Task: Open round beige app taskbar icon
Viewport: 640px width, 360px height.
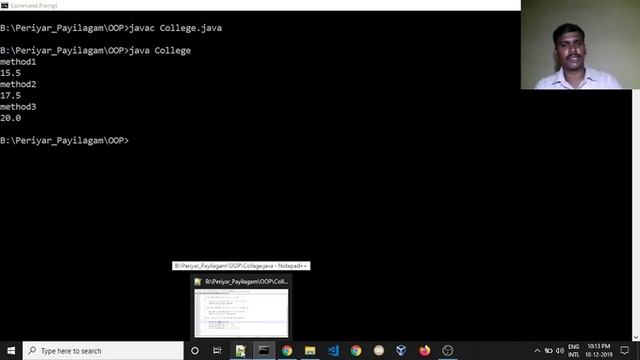Action: (379, 351)
